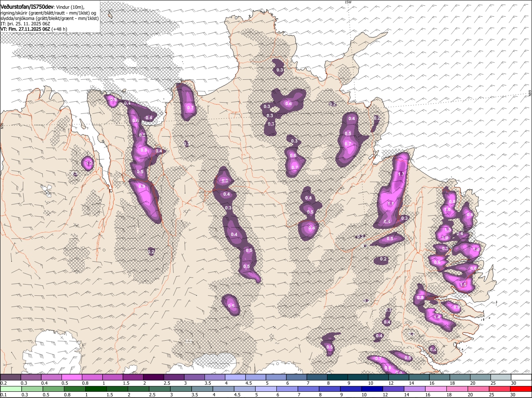Pick the white legend swatch after 30
This screenshot has height=398, width=532.
(x=522, y=377)
